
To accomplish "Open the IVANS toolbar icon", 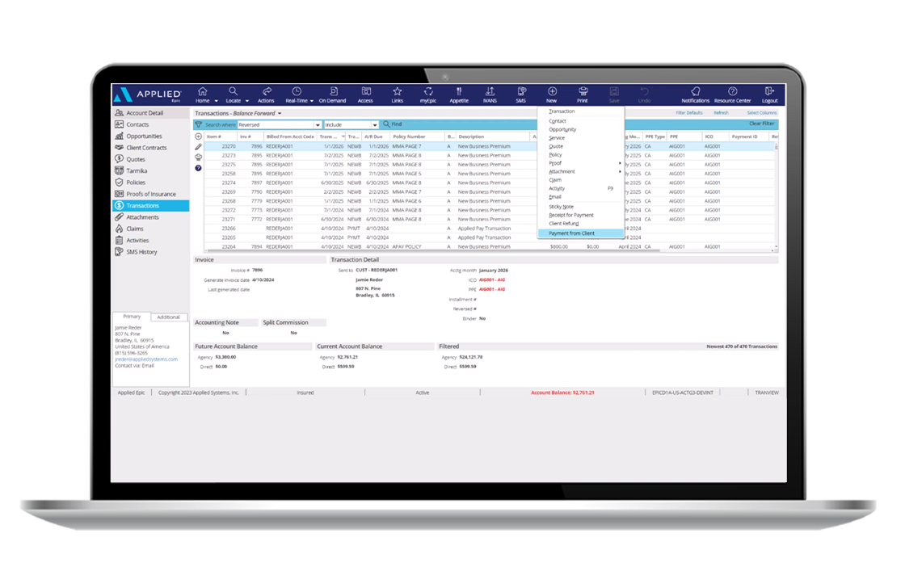I will coord(490,91).
